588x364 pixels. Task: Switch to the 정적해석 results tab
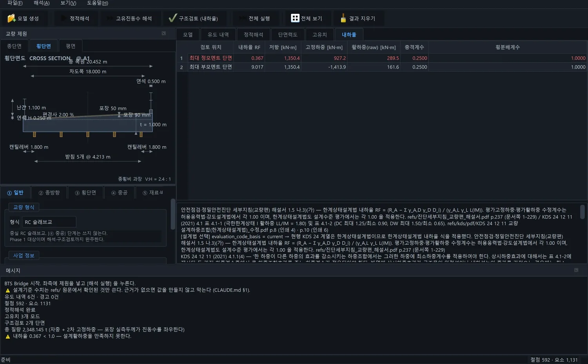(x=254, y=35)
